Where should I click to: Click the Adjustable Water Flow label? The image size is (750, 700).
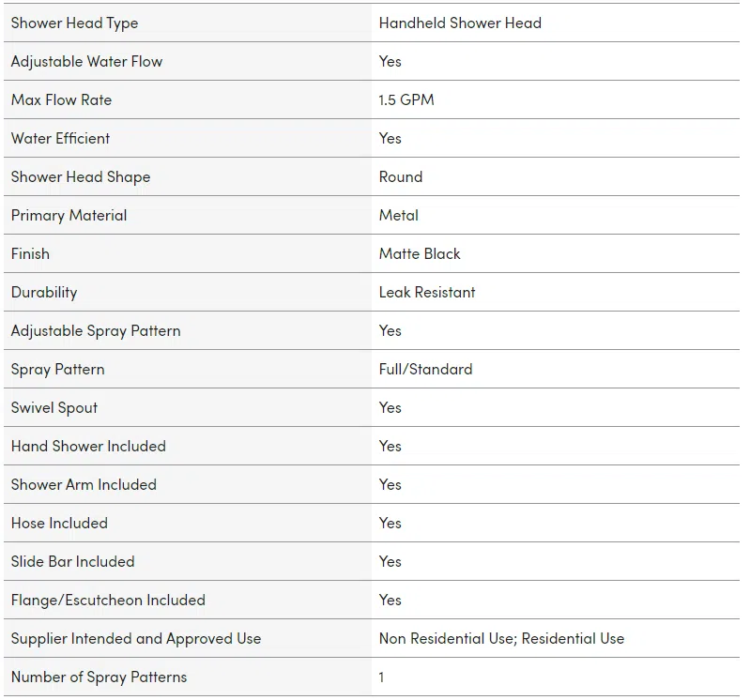(x=86, y=62)
